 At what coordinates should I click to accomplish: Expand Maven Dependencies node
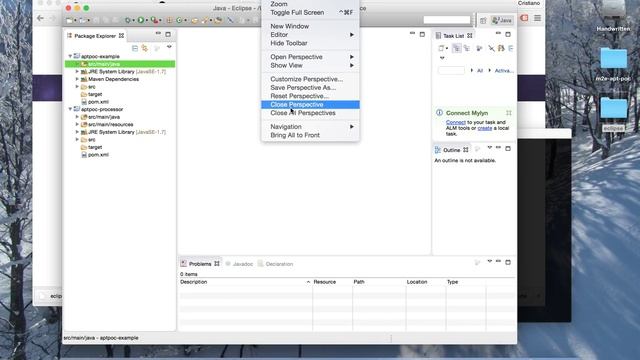click(77, 79)
